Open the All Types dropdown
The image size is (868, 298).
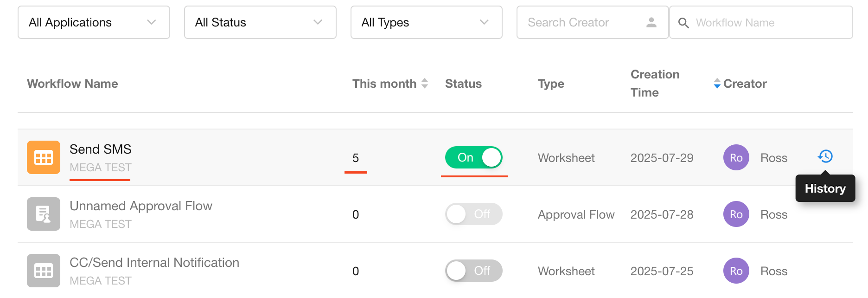click(426, 22)
